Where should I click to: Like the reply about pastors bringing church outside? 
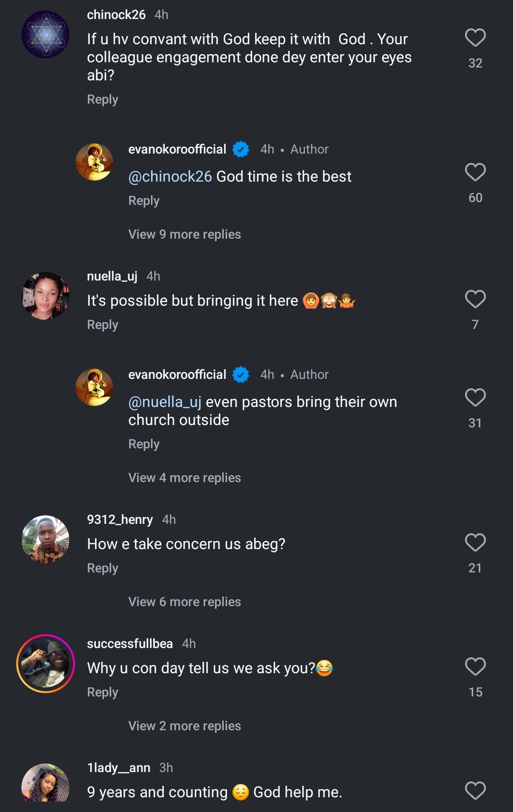click(x=475, y=398)
